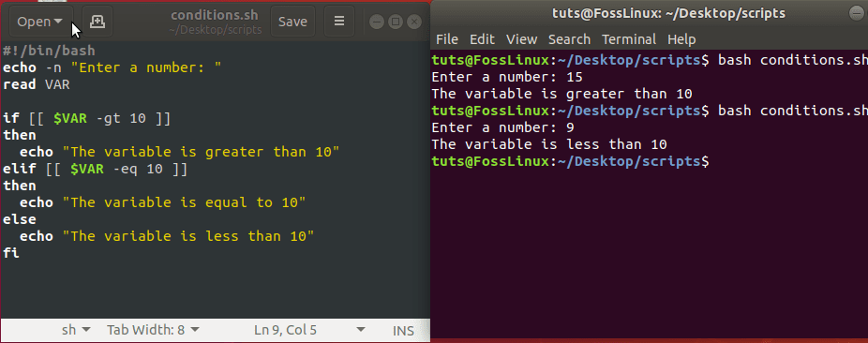
Task: Click the echo -n "Enter a number: " line
Action: (112, 68)
